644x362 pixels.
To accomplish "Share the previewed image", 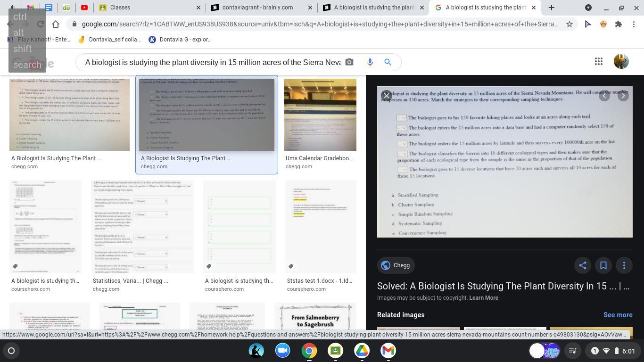I will click(583, 265).
